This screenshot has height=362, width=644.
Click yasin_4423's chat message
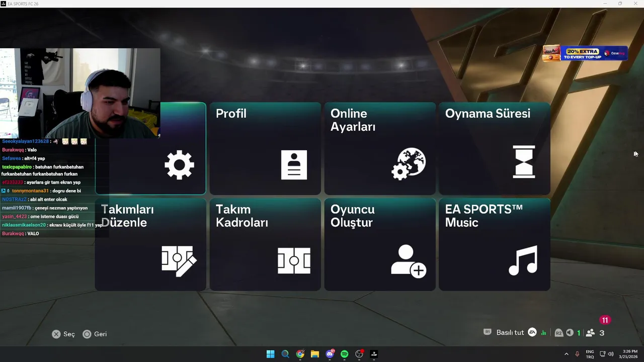pyautogui.click(x=40, y=217)
